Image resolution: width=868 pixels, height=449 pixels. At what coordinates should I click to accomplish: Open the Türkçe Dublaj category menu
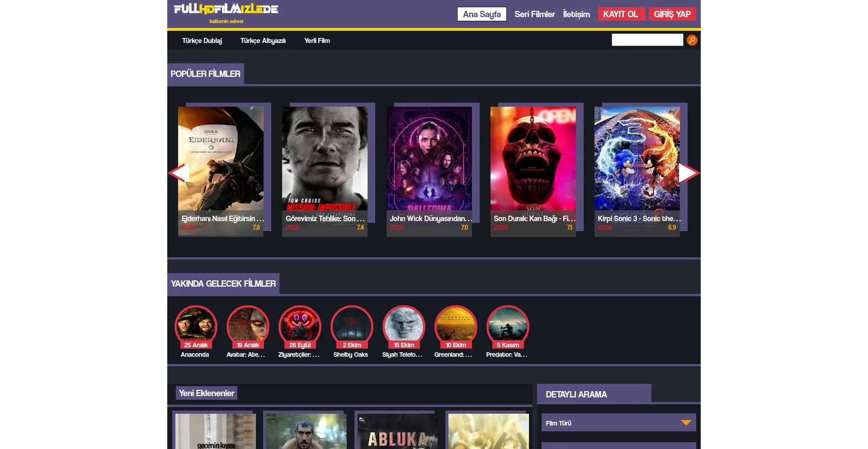(202, 41)
